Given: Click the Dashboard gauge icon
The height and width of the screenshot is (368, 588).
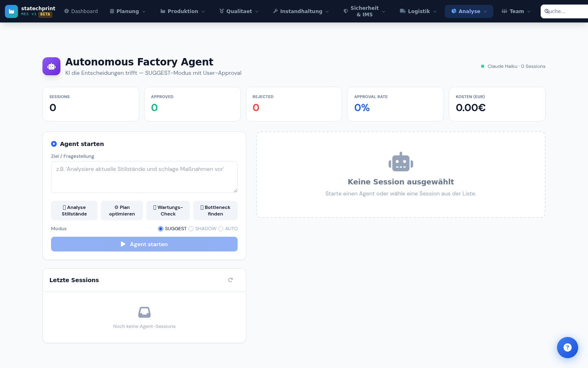Looking at the screenshot, I should tap(67, 11).
